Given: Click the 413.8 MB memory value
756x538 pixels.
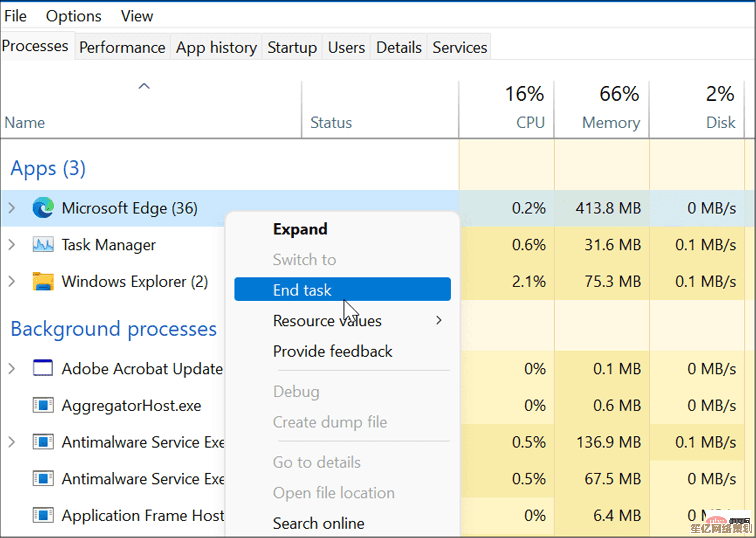Looking at the screenshot, I should [x=608, y=208].
